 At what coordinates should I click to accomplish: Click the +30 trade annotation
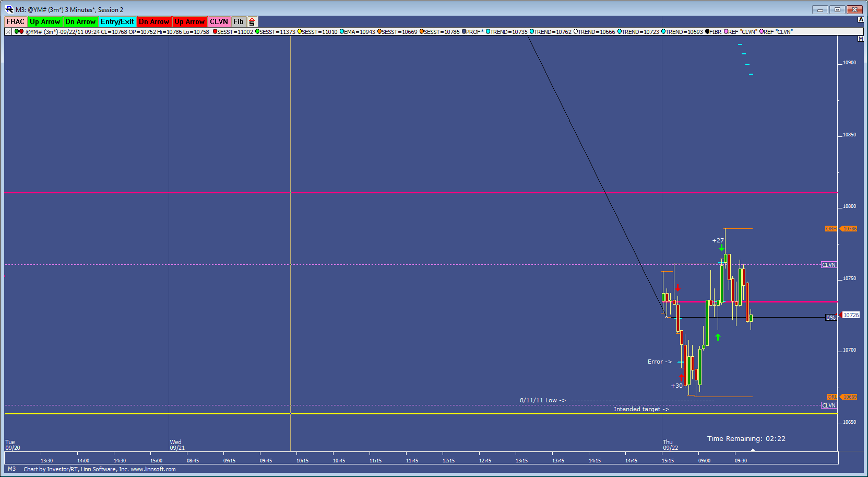(x=676, y=386)
